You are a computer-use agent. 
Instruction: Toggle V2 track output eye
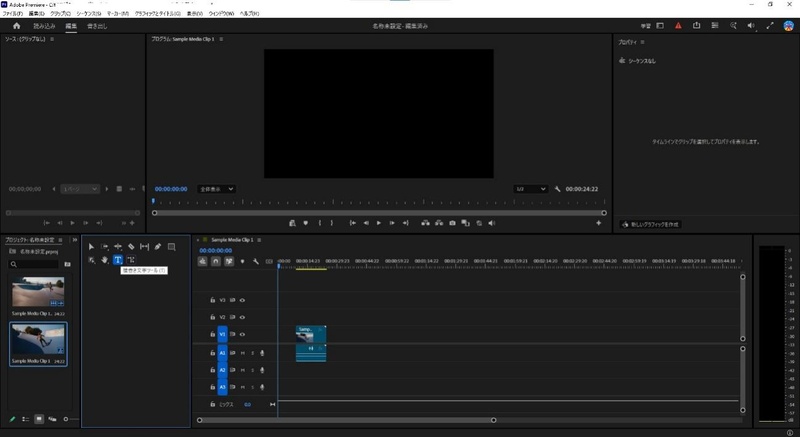click(x=242, y=317)
